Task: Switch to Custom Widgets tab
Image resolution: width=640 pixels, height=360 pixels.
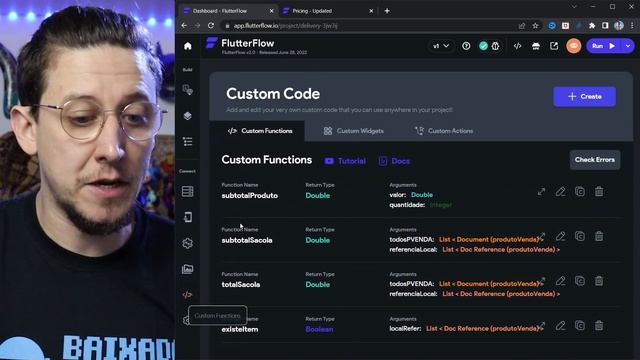Action: (x=353, y=131)
